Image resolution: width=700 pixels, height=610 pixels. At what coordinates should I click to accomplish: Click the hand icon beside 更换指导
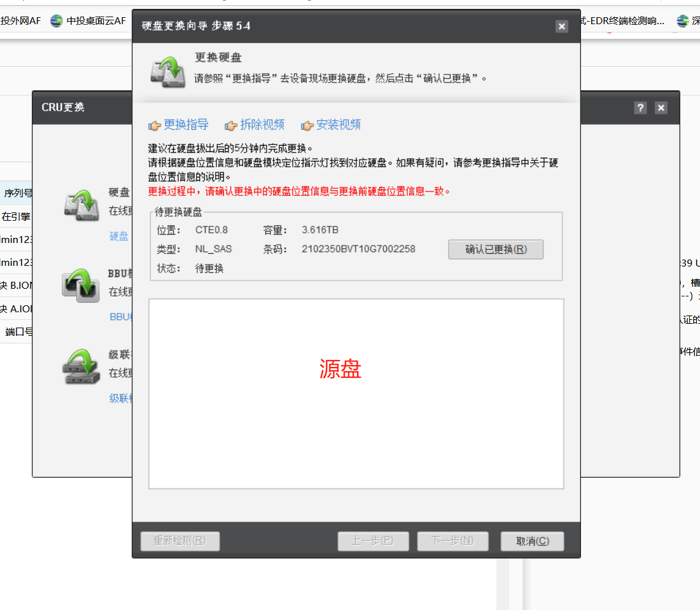155,126
